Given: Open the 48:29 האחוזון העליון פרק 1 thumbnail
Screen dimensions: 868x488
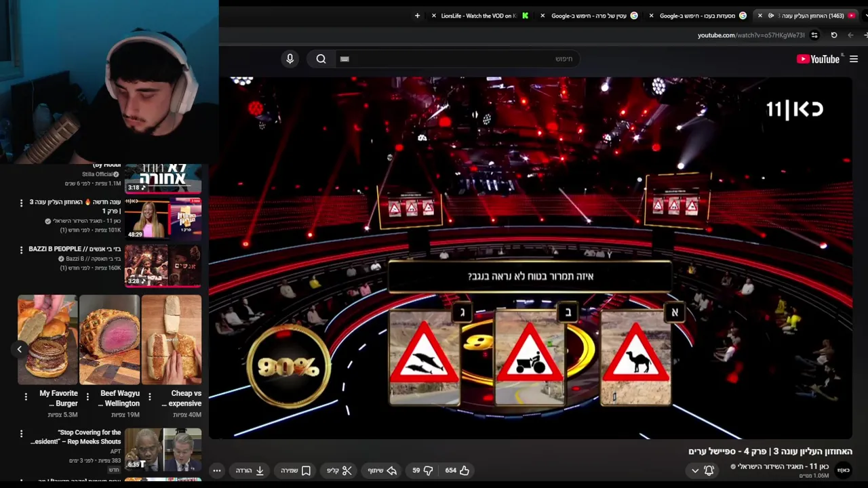Looking at the screenshot, I should (163, 218).
